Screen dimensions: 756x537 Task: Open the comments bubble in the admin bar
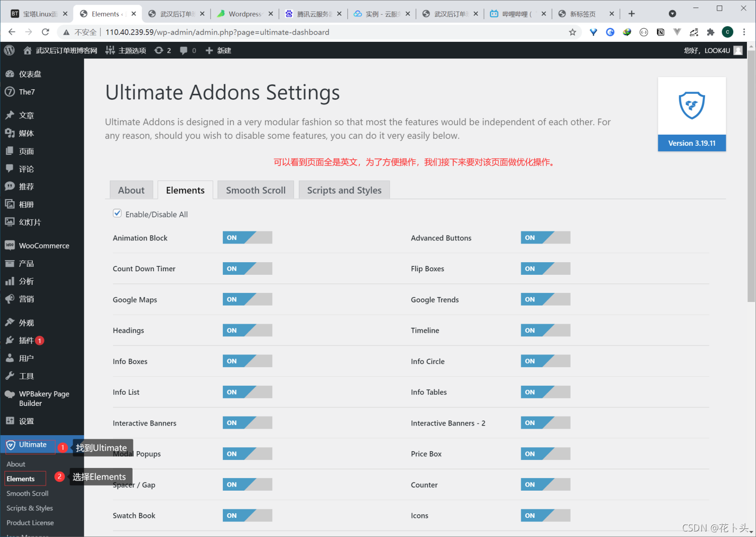pos(188,50)
